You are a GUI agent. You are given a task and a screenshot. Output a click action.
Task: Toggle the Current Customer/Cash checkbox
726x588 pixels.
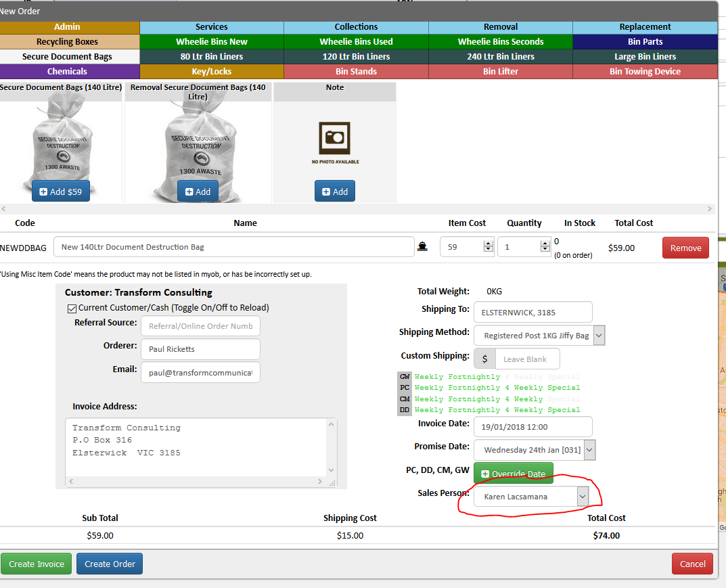pyautogui.click(x=72, y=309)
